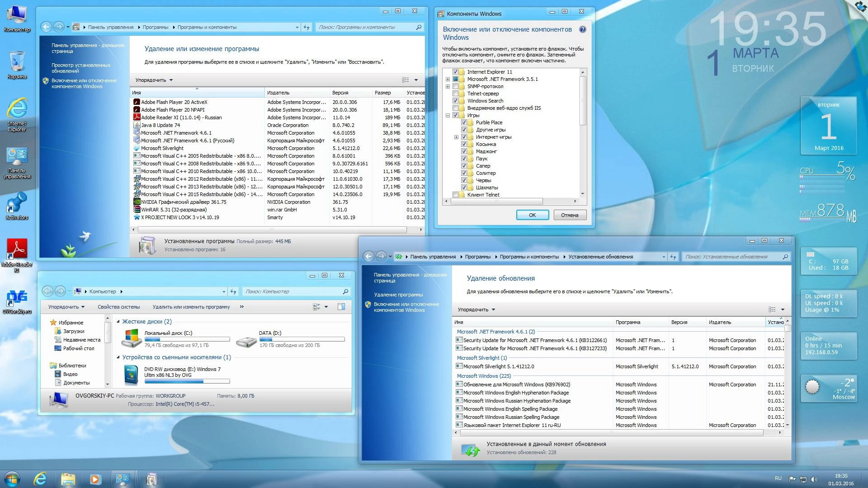Click the disk usage bar of Локальный диск C:

pyautogui.click(x=187, y=339)
